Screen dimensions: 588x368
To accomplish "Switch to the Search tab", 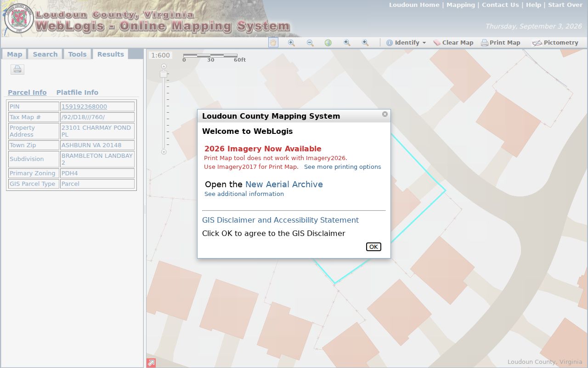I will click(45, 54).
